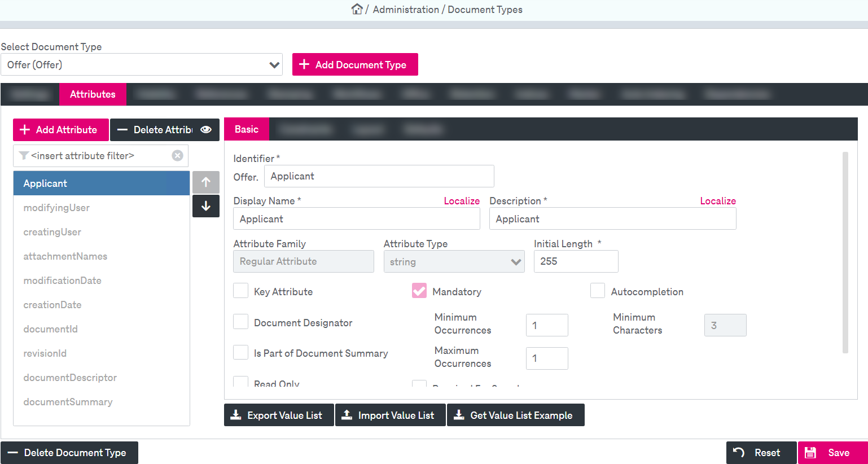Click Import Value List button
Viewport: 868px width, 464px height.
tap(391, 415)
